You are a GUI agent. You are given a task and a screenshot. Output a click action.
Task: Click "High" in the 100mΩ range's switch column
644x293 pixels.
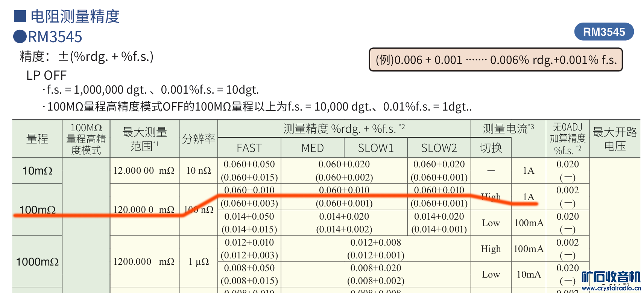point(491,197)
